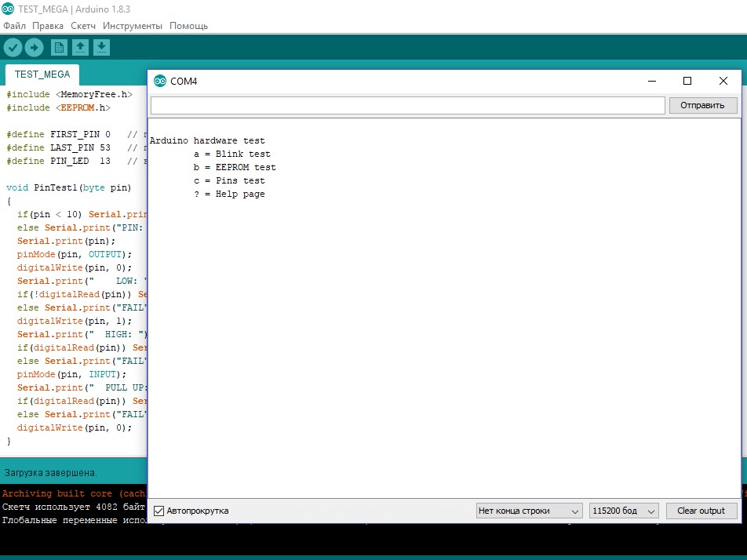Click the Upload sketch arrow icon
The width and height of the screenshot is (747, 560).
point(34,48)
